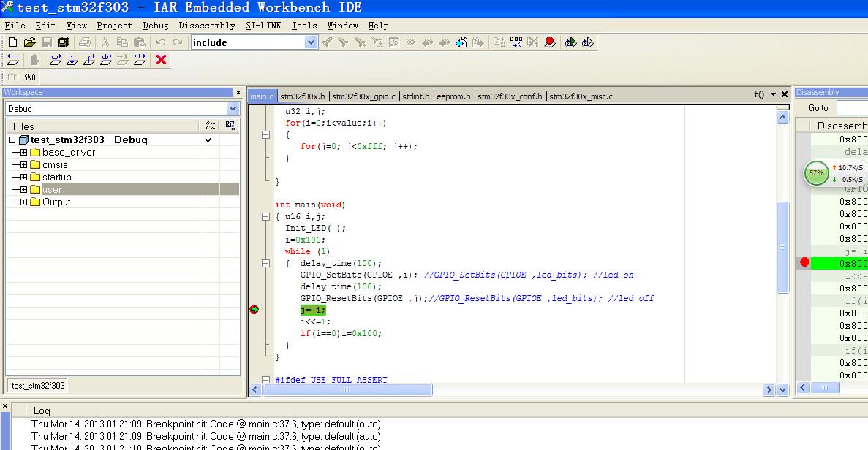The height and width of the screenshot is (450, 868).
Task: Toggle the SWO trace button
Action: [30, 77]
